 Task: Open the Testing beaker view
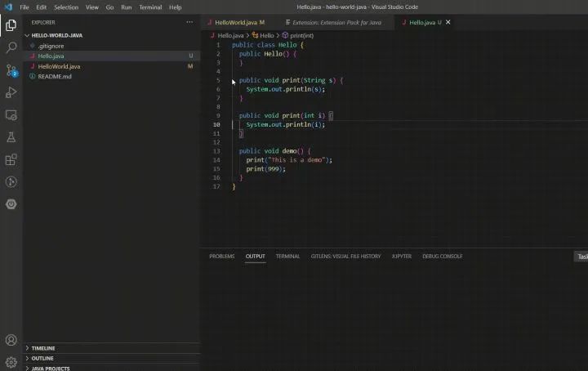coord(11,137)
